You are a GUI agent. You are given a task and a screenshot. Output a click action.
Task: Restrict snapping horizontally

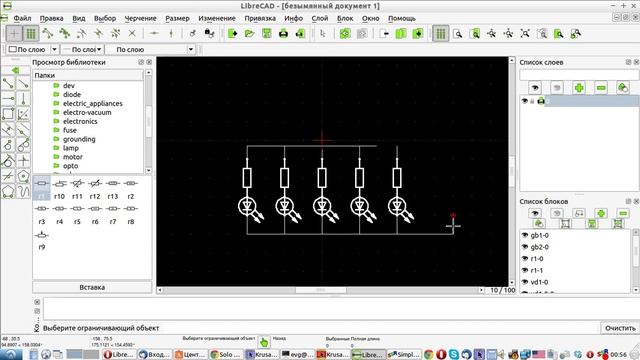pos(154,33)
